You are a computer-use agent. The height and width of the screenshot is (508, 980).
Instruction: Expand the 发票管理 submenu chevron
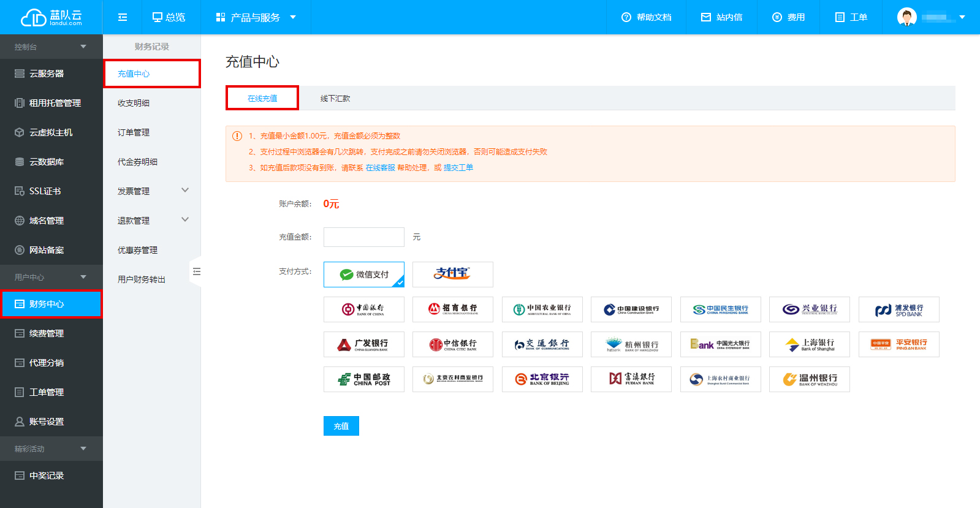pos(185,191)
